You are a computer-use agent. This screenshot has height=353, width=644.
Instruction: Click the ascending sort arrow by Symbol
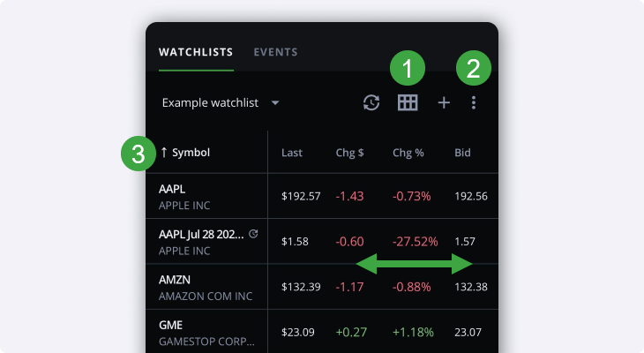click(163, 153)
